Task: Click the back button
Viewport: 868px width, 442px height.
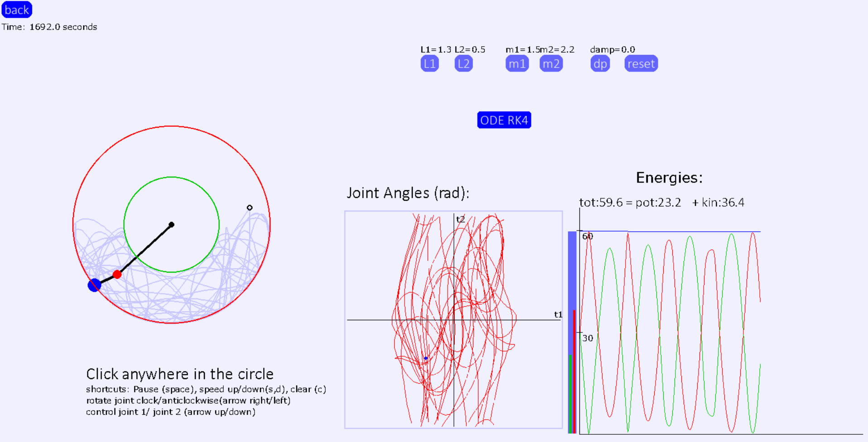Action: click(x=16, y=10)
